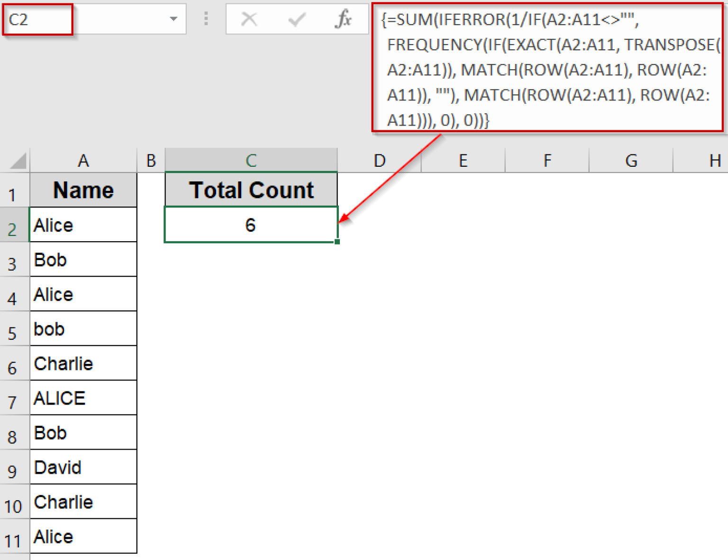This screenshot has height=560, width=728.
Task: Click the formula bar resize dots handle
Action: click(206, 19)
